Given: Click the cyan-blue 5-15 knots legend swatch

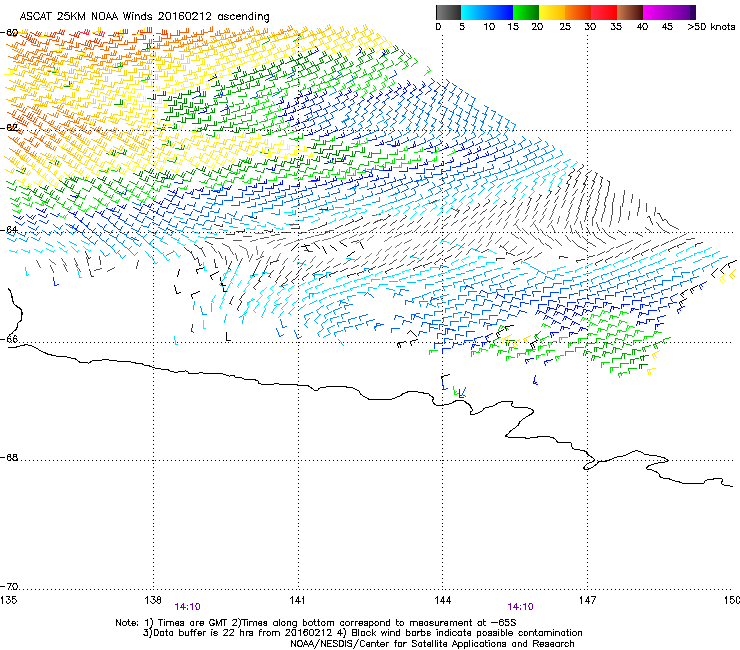Looking at the screenshot, I should click(x=487, y=12).
